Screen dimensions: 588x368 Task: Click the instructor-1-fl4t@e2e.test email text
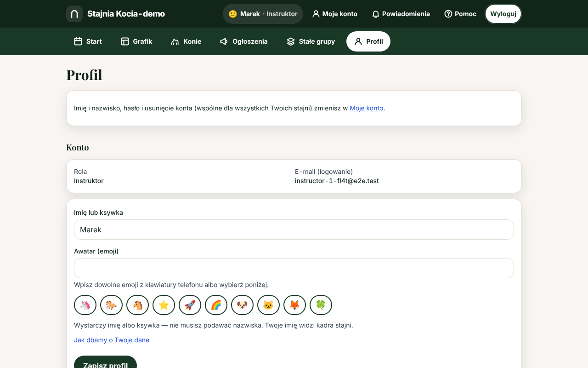(x=337, y=181)
